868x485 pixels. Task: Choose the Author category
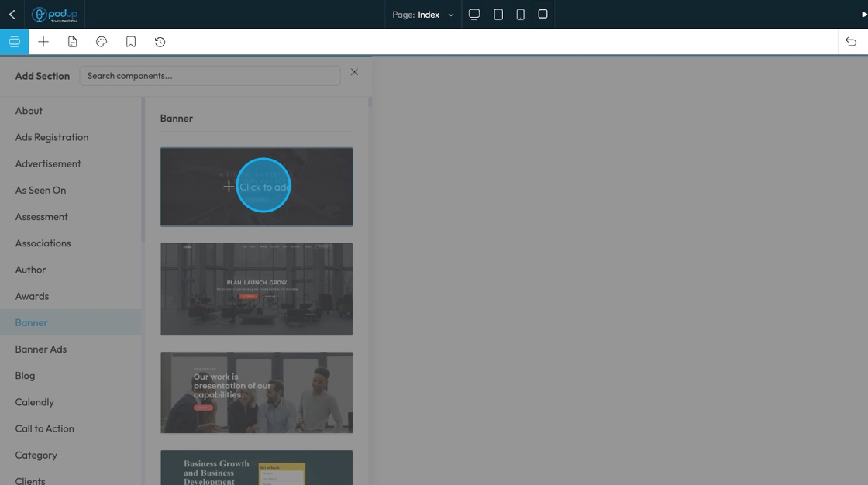30,270
